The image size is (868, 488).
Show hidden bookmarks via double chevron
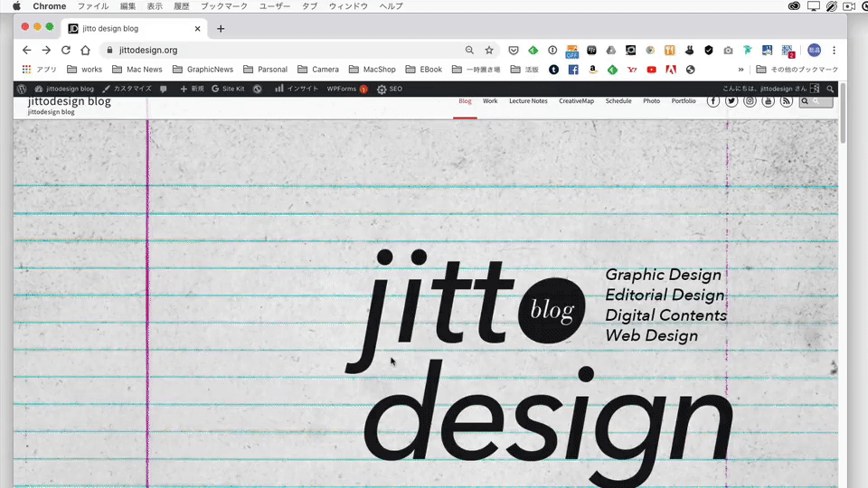[741, 70]
